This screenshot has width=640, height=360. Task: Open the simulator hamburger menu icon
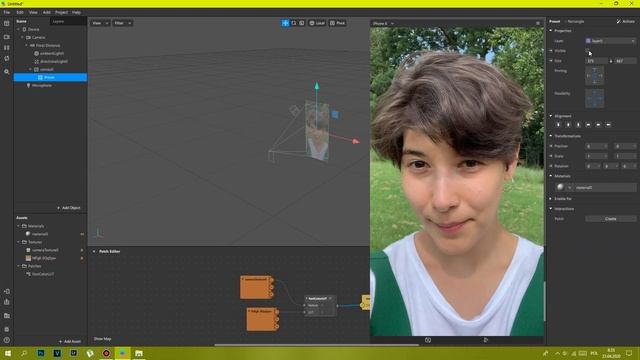click(x=538, y=23)
